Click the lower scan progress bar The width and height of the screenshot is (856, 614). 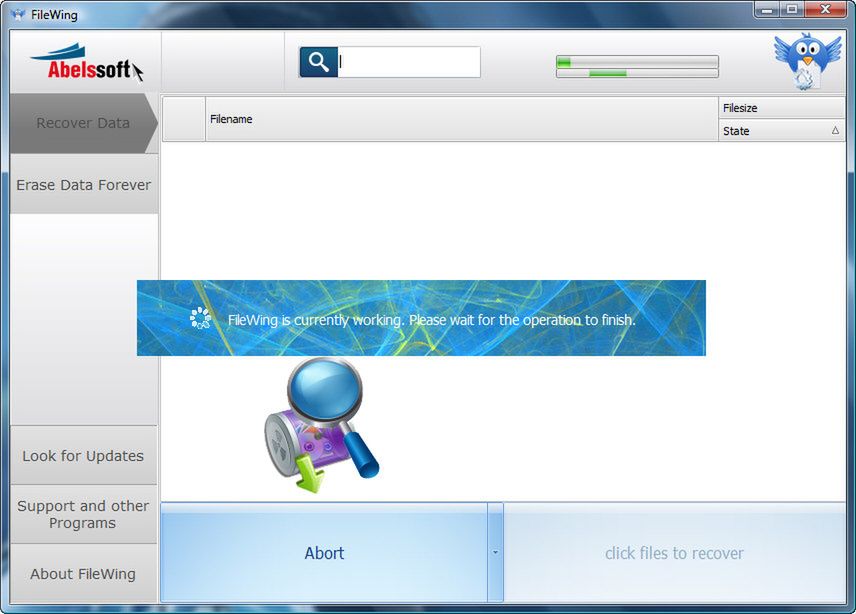(x=637, y=73)
